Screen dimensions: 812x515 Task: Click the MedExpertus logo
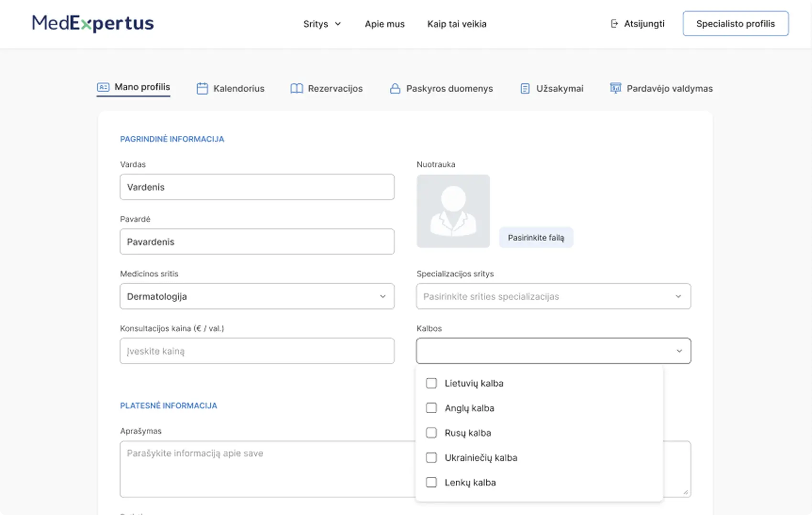[93, 23]
